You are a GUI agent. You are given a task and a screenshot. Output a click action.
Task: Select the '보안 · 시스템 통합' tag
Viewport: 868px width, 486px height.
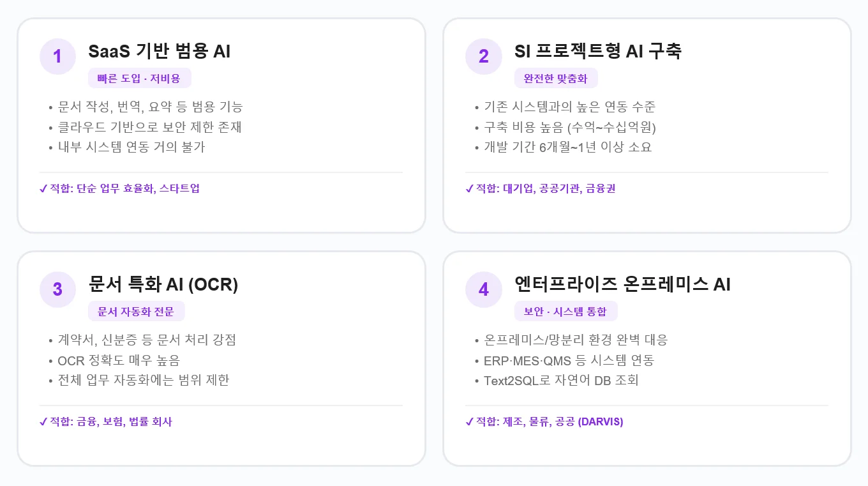coord(565,312)
